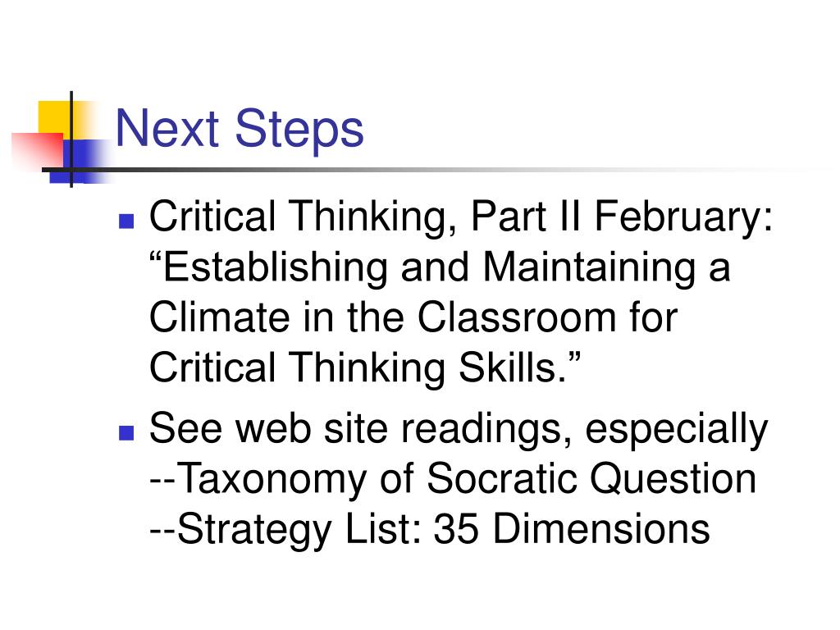The height and width of the screenshot is (630, 840).
Task: Click the word "February:" in first bullet
Action: tap(683, 217)
